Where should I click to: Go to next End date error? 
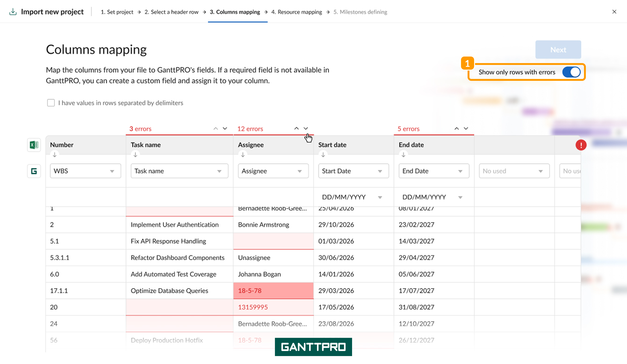click(x=466, y=128)
